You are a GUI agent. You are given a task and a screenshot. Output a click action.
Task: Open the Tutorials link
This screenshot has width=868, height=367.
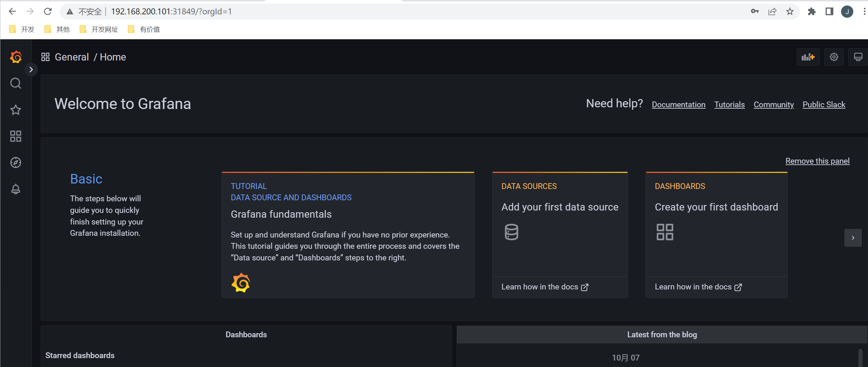pos(729,105)
